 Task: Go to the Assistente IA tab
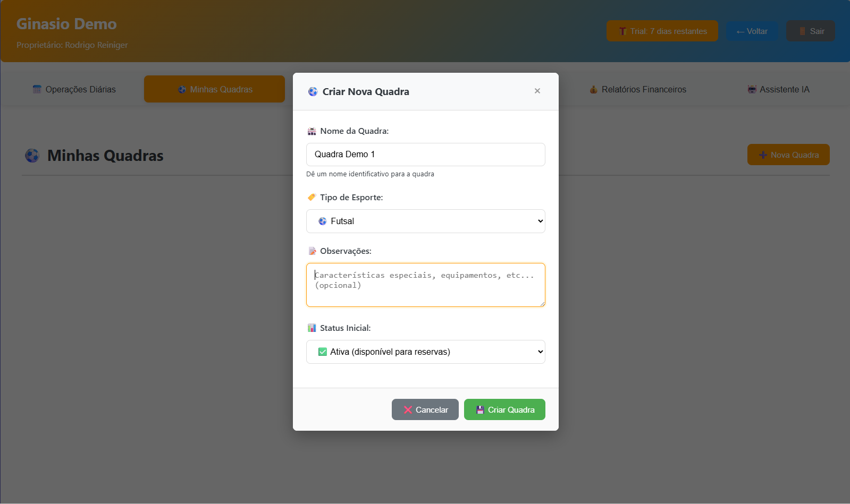point(778,89)
